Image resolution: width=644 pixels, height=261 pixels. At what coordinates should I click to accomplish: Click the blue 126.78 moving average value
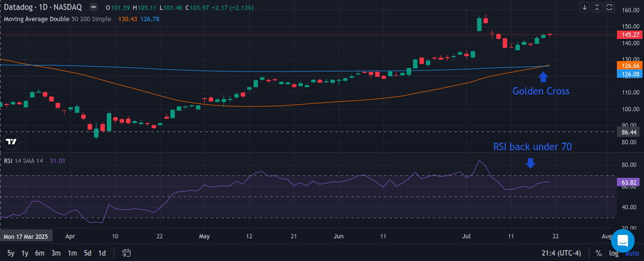(x=150, y=19)
